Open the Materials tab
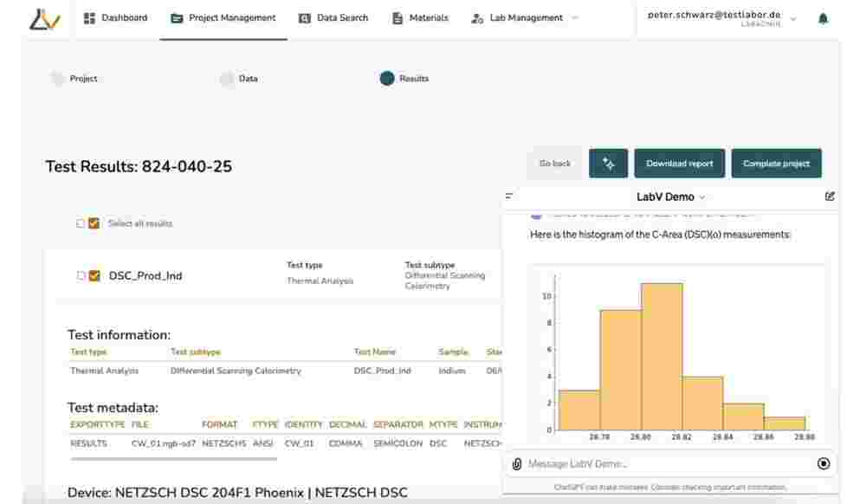The height and width of the screenshot is (504, 866). tap(420, 18)
